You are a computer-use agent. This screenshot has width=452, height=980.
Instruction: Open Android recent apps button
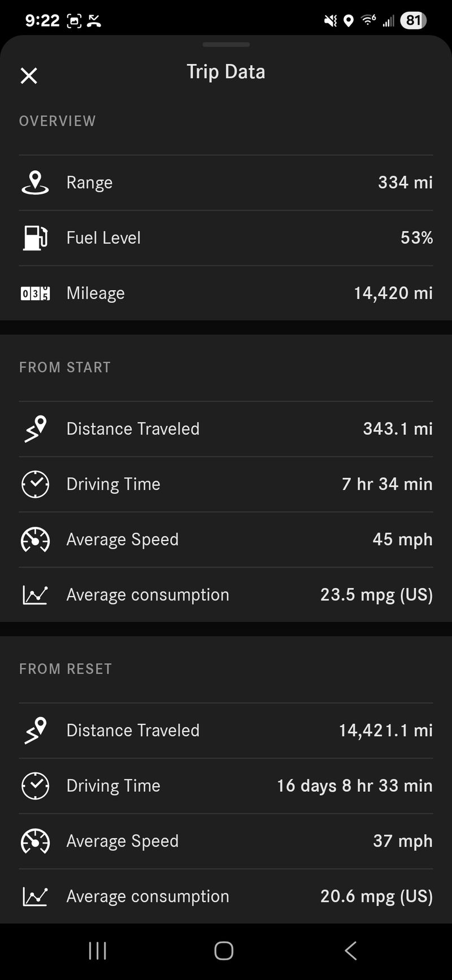(98, 951)
